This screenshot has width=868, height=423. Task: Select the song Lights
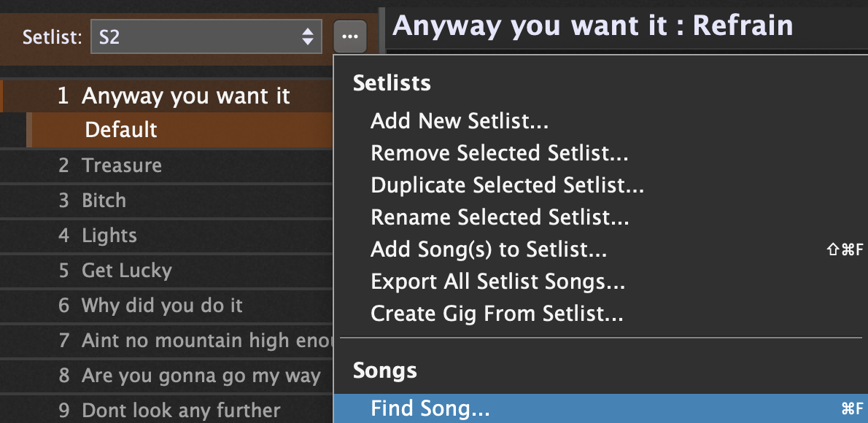109,236
